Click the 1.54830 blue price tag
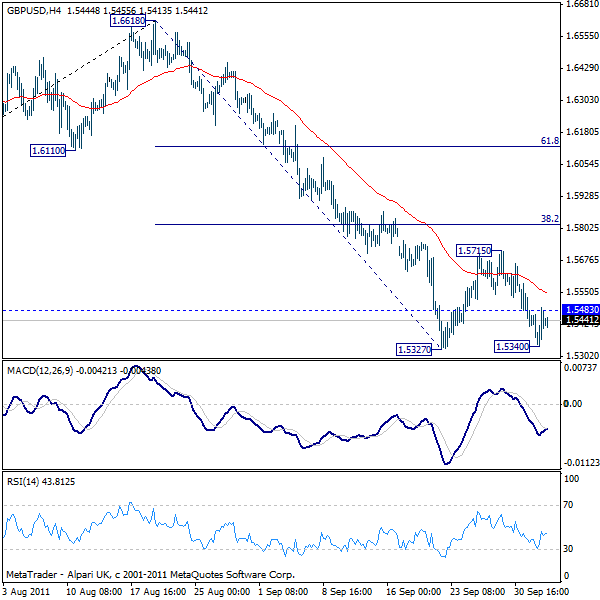This screenshot has height=600, width=600. click(x=581, y=310)
